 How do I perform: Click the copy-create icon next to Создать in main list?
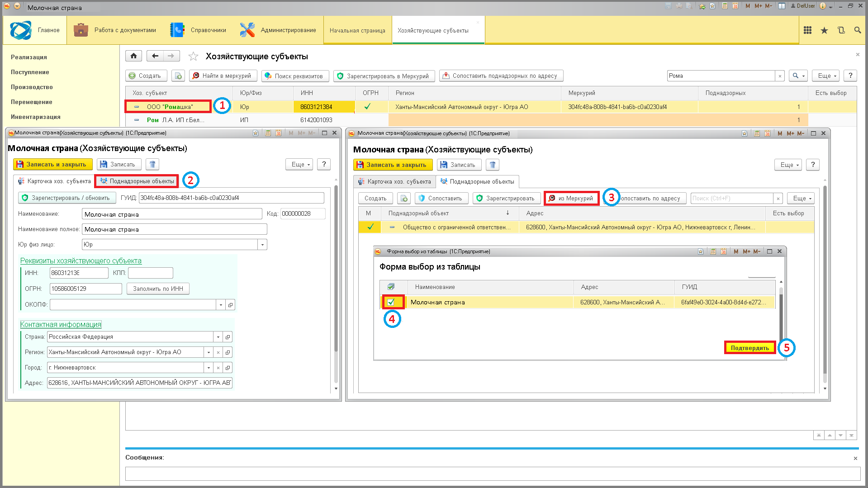(x=178, y=76)
